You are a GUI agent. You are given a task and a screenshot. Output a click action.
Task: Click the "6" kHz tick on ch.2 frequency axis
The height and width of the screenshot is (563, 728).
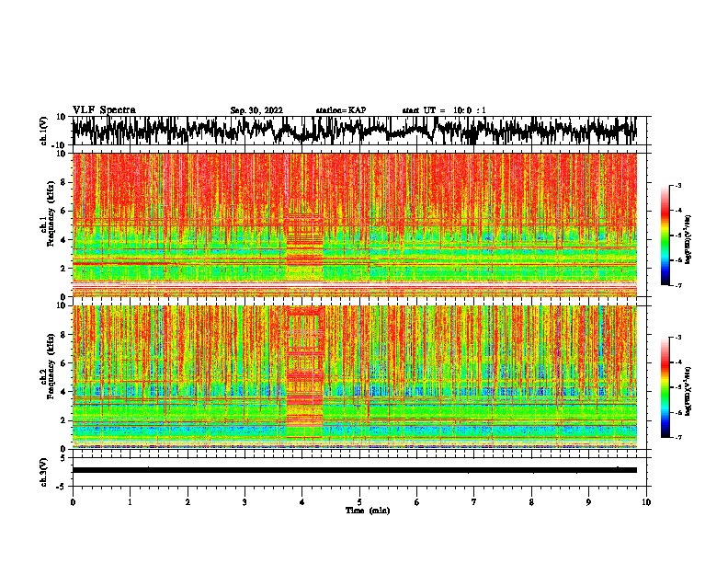coord(63,363)
